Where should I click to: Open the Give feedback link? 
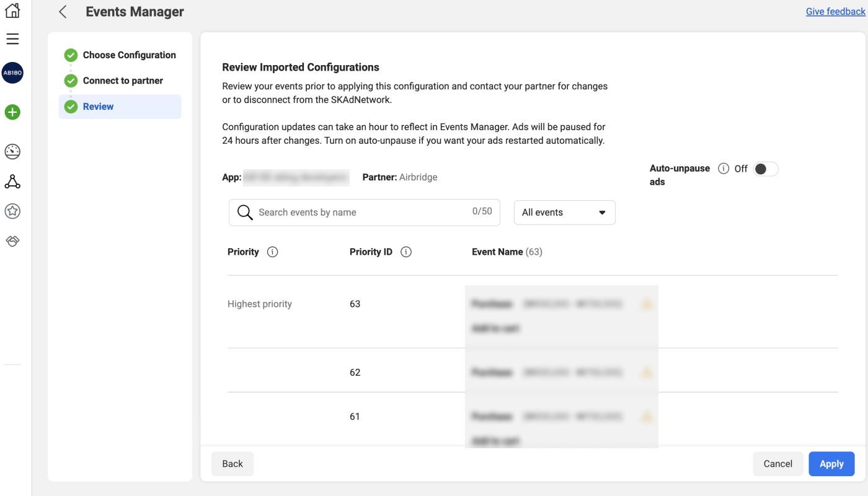(x=835, y=12)
